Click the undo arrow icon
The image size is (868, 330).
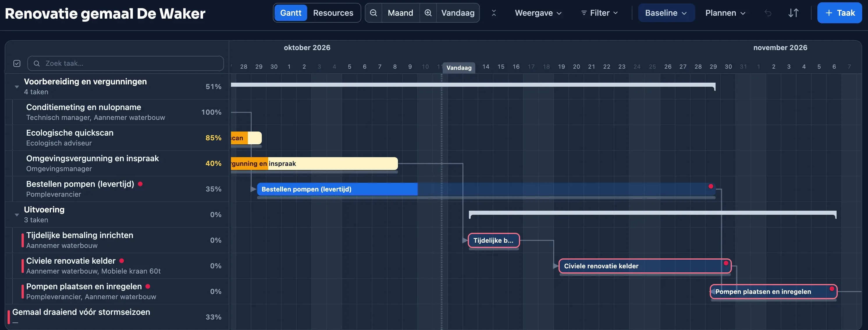tap(768, 13)
